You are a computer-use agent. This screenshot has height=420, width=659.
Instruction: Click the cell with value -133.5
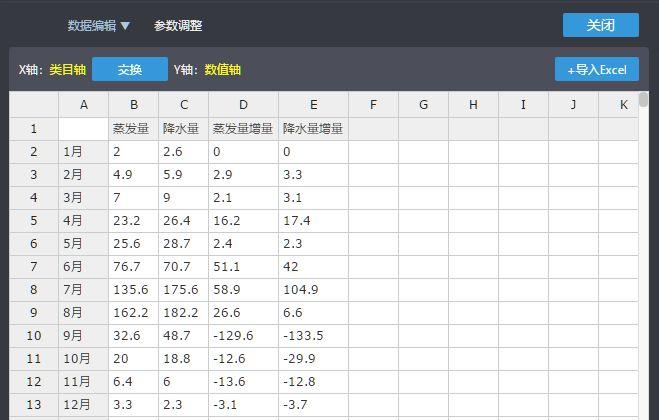[x=314, y=335]
